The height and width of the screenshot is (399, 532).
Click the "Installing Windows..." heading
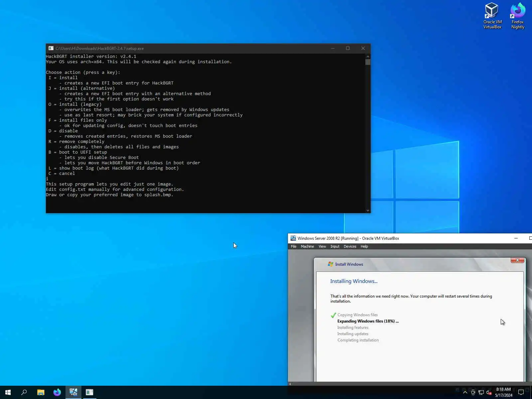(x=354, y=281)
